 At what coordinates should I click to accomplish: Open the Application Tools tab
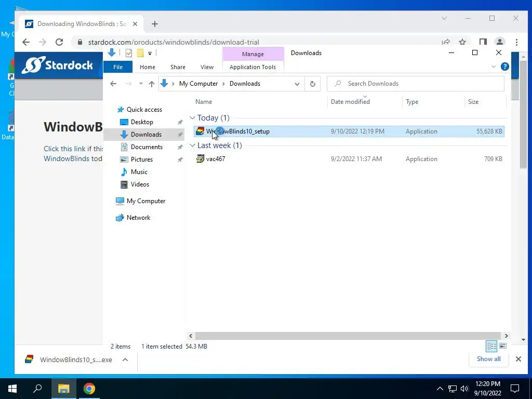(x=252, y=67)
